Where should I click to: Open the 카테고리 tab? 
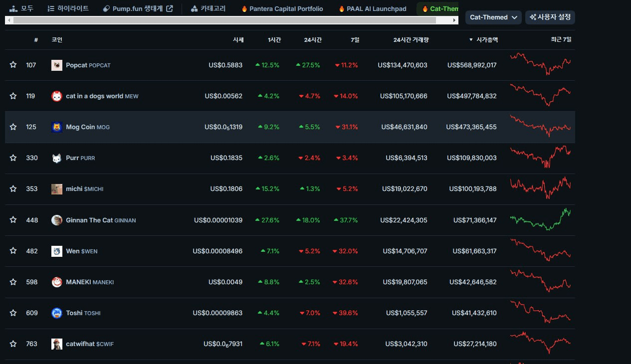[208, 9]
